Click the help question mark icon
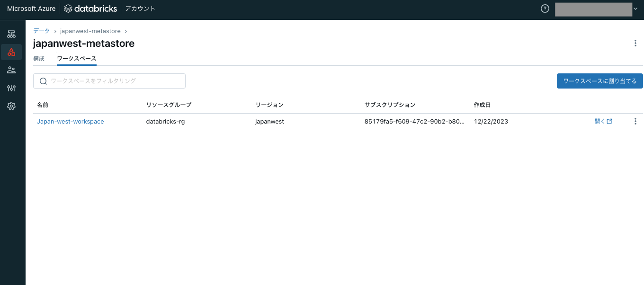 point(545,9)
